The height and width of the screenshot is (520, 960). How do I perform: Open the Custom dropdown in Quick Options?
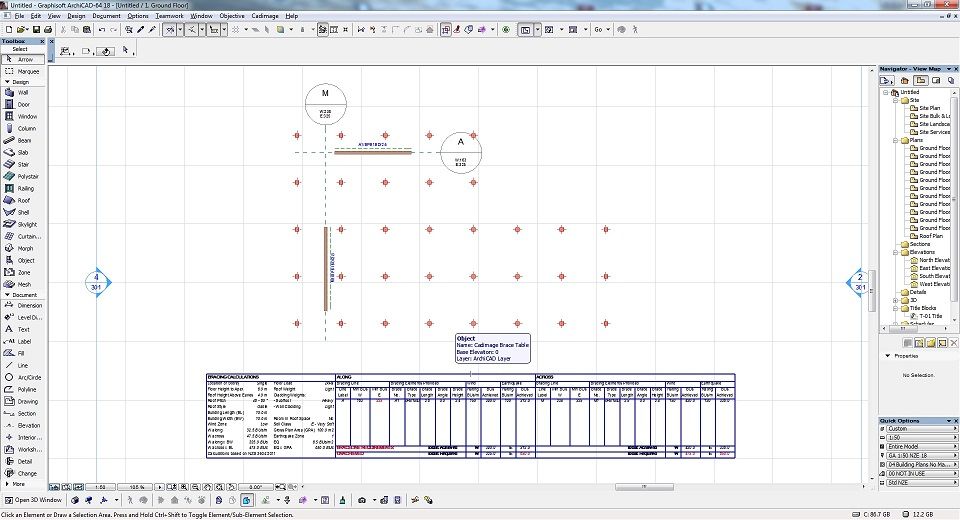(x=921, y=429)
